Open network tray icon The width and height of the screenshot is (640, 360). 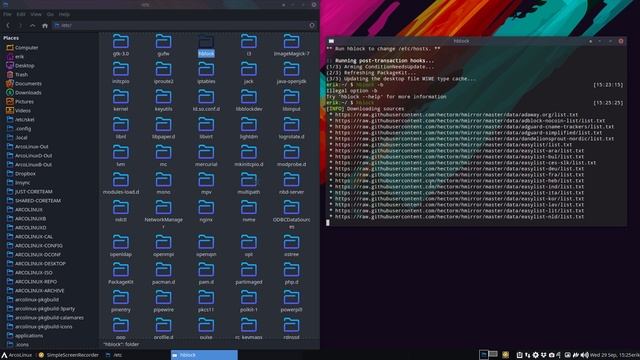click(527, 355)
